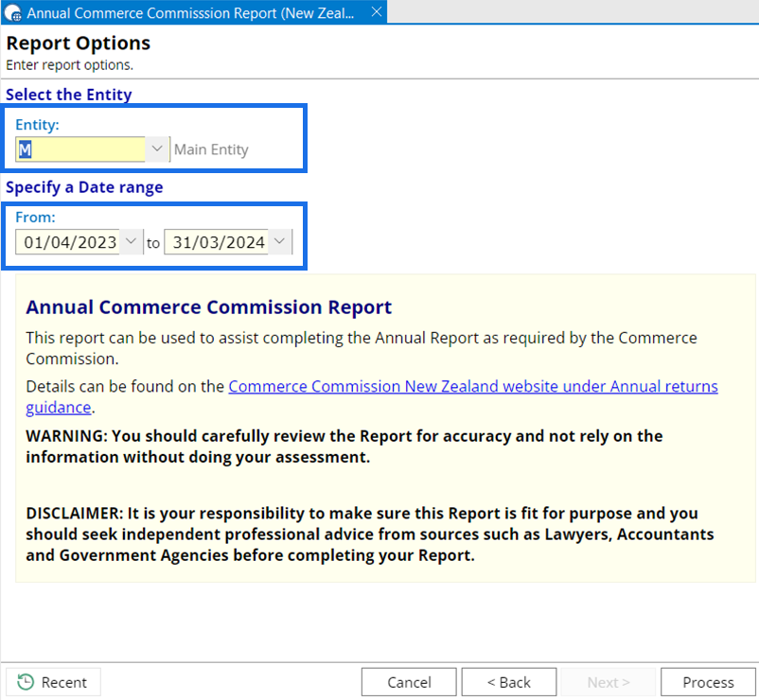Click the 'From:' field label
The image size is (759, 700).
[35, 218]
